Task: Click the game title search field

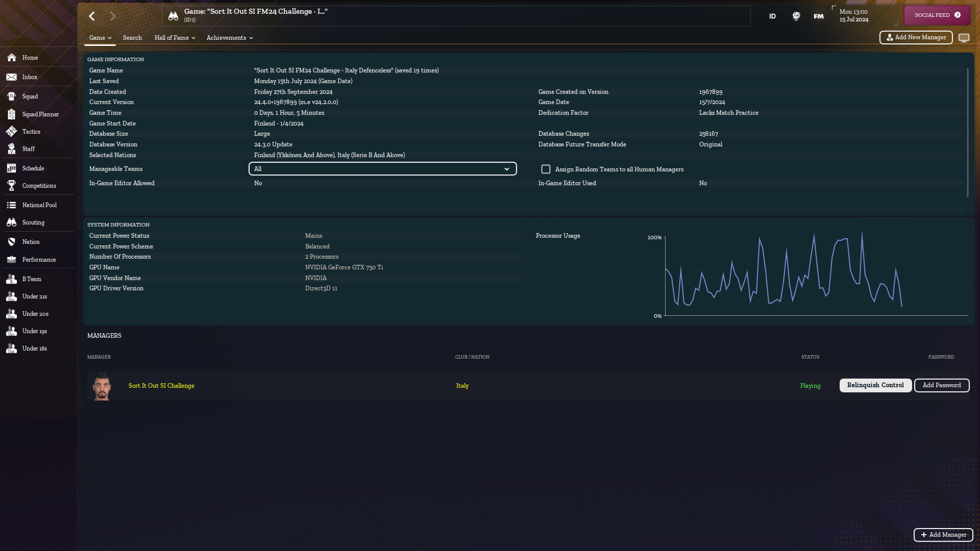Action: click(x=456, y=16)
